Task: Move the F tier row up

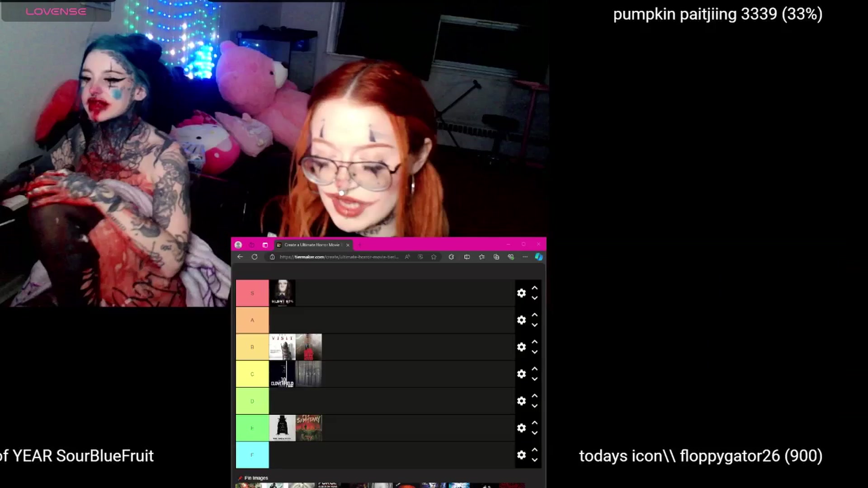Action: (535, 450)
